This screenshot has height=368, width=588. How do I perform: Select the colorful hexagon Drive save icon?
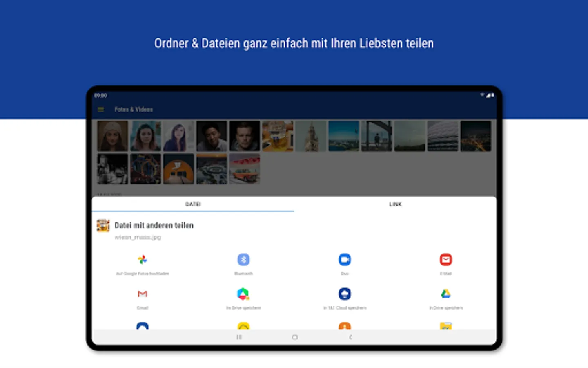point(243,294)
